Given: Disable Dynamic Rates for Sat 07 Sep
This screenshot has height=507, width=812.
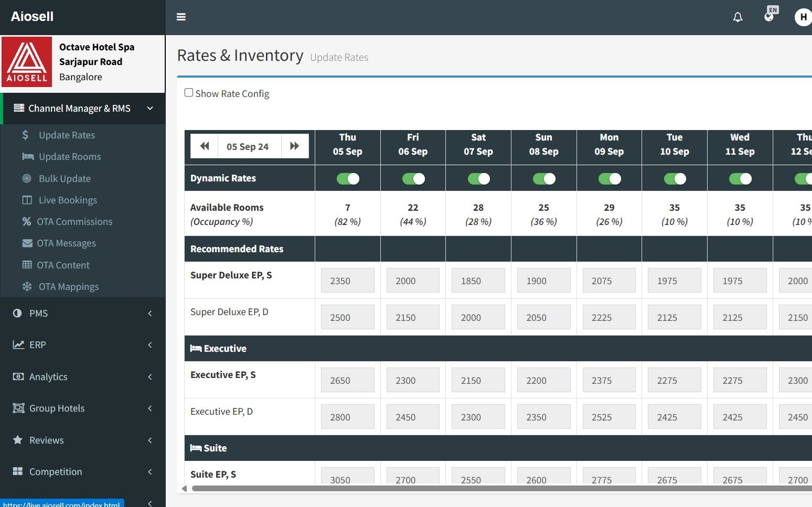Looking at the screenshot, I should tap(478, 179).
